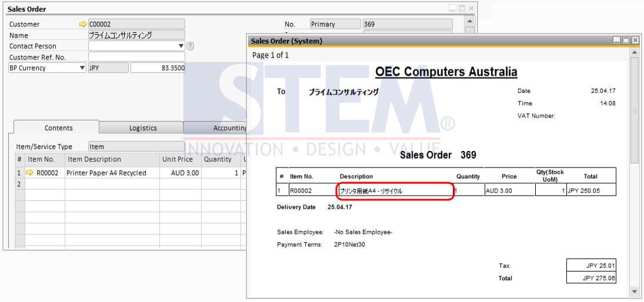Close the background Sales Order window

pyautogui.click(x=471, y=8)
